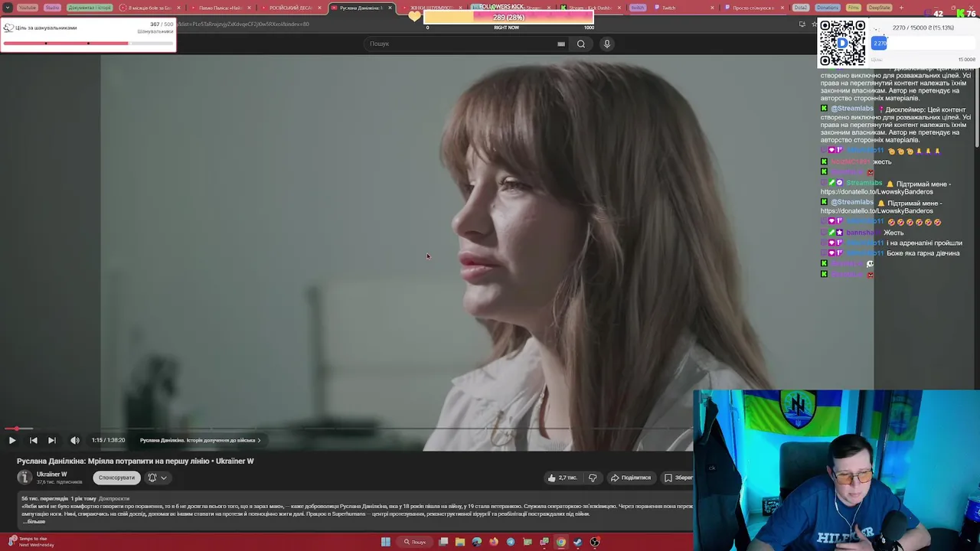Open Telegram from the taskbar

[x=511, y=542]
